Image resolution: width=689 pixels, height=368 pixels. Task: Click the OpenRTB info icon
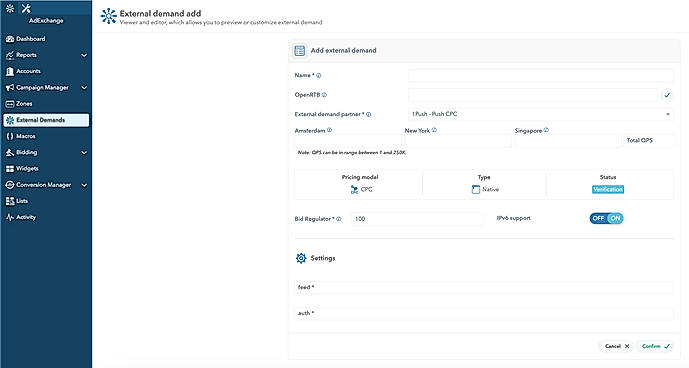[x=324, y=95]
